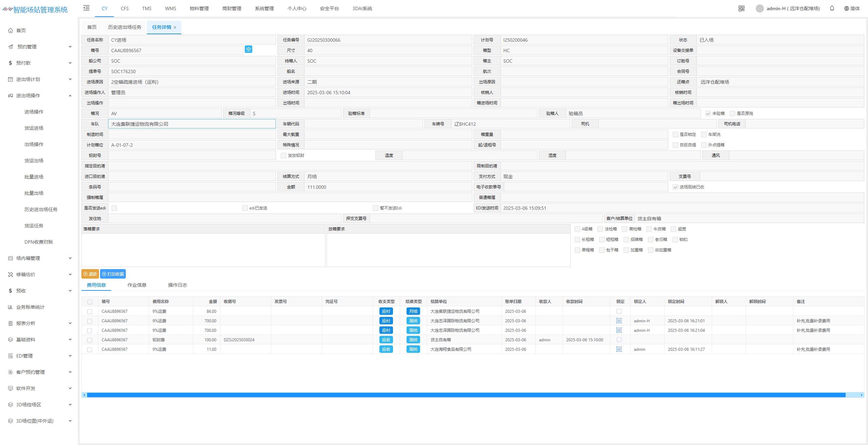Enable the 发放铅封 checkbox
The width and height of the screenshot is (868, 445).
pyautogui.click(x=283, y=156)
